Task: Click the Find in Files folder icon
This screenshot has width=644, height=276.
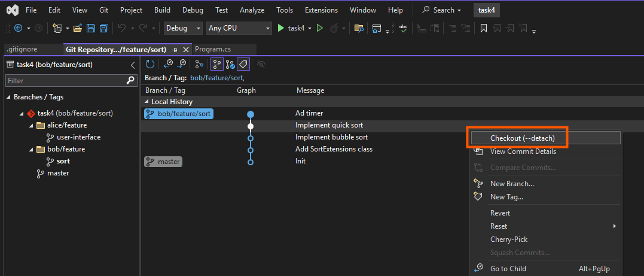Action: point(359,28)
